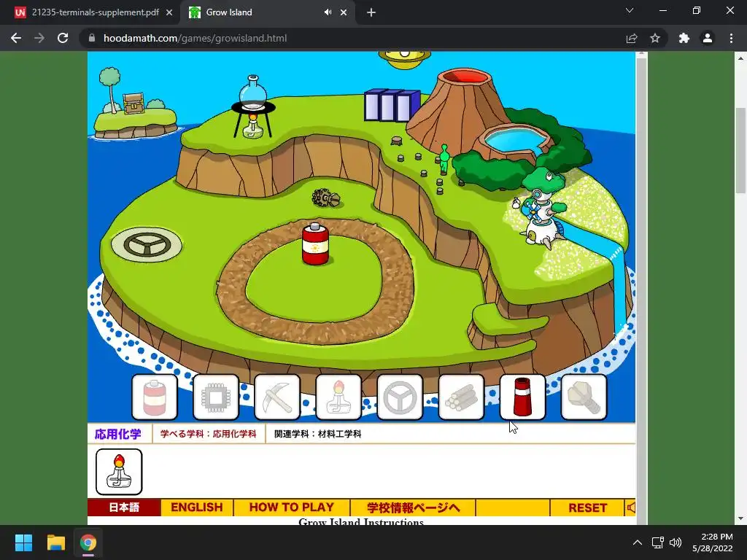Open HOW TO PLAY instructions
This screenshot has width=747, height=560.
point(292,507)
